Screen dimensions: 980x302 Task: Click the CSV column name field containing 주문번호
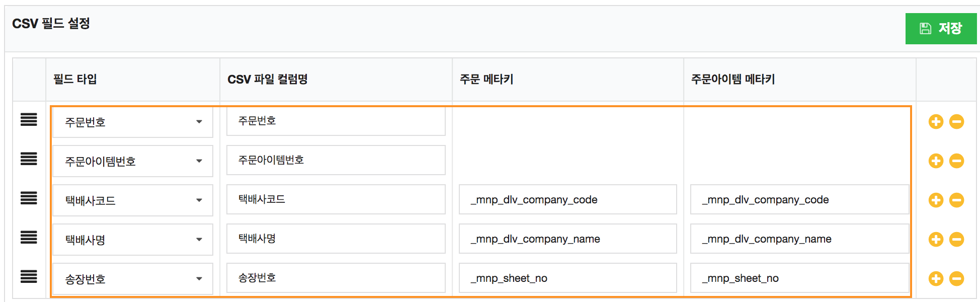pyautogui.click(x=336, y=121)
